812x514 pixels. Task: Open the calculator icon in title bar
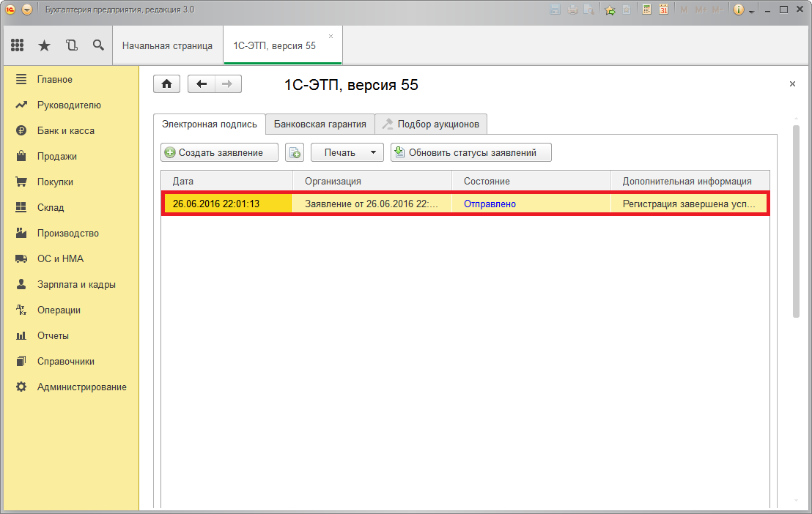click(x=647, y=10)
